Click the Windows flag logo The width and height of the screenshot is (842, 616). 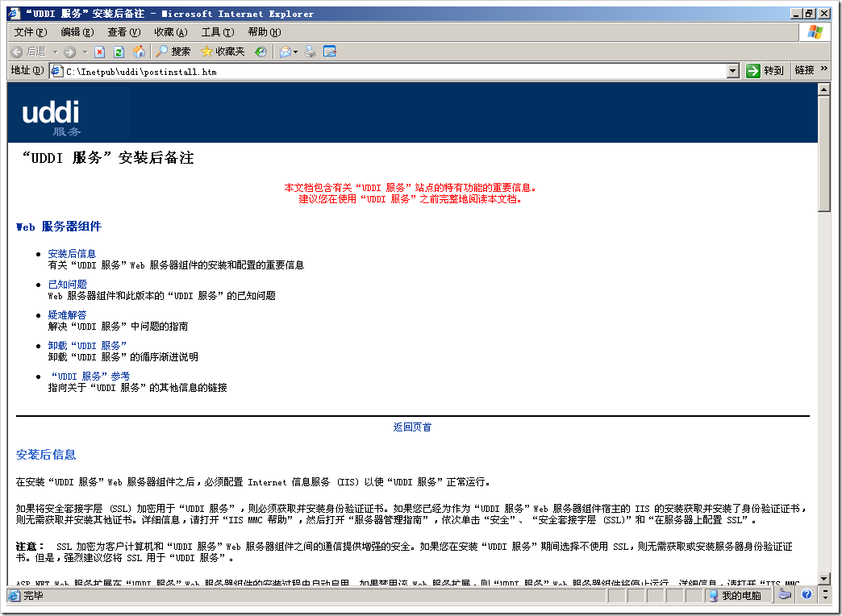815,31
